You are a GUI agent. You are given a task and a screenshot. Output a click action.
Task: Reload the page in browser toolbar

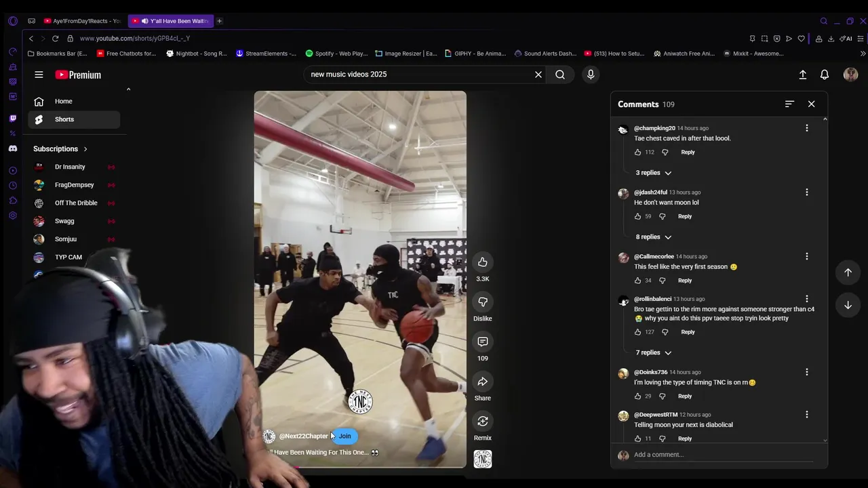(56, 39)
